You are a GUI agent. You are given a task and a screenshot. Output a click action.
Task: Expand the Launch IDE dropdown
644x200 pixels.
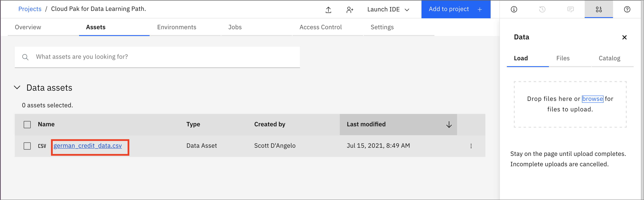coord(388,10)
